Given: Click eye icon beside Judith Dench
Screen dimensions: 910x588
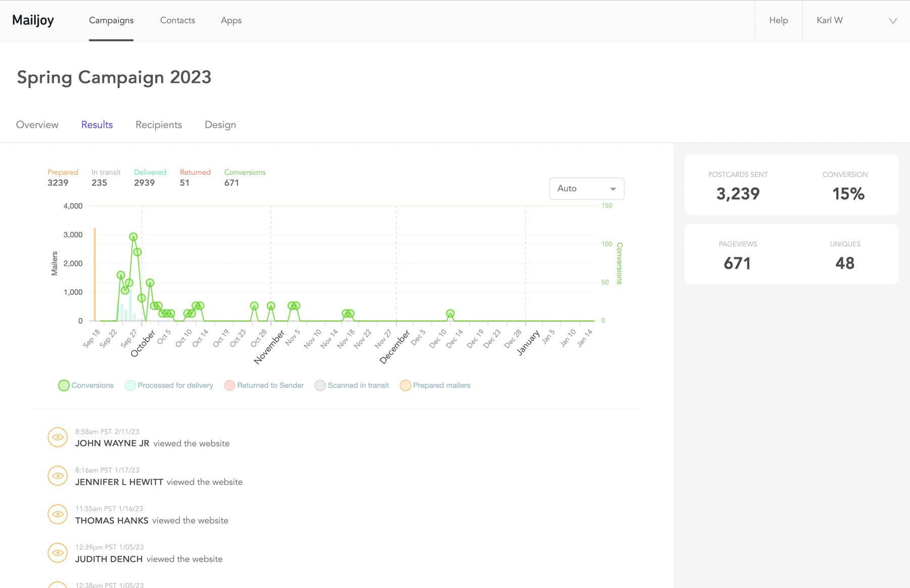Looking at the screenshot, I should click(58, 553).
